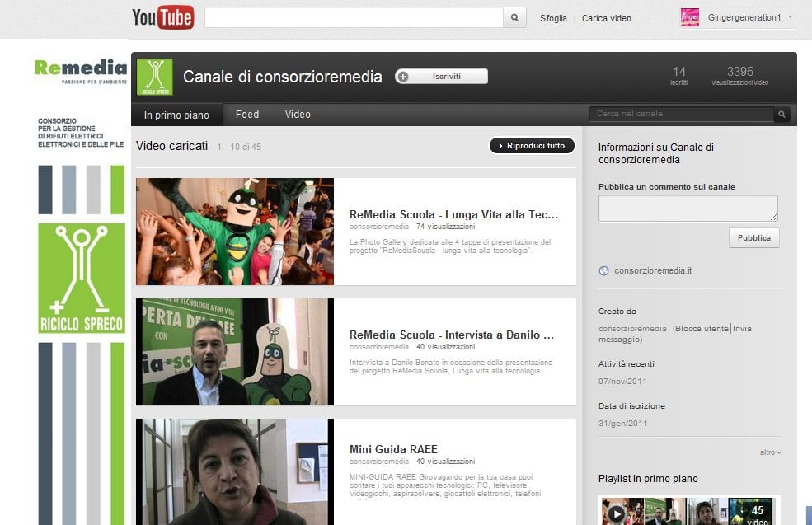The width and height of the screenshot is (812, 525).
Task: Click the magnifier search button in YouTube header
Action: click(x=514, y=17)
